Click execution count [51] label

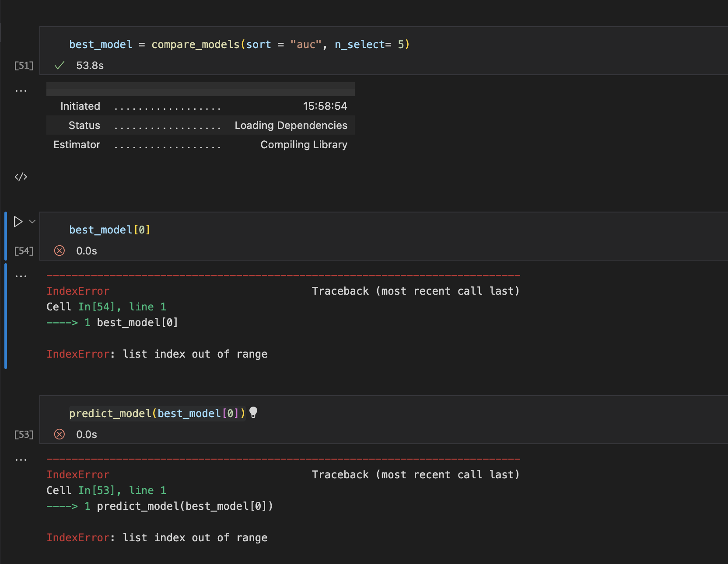pos(23,65)
